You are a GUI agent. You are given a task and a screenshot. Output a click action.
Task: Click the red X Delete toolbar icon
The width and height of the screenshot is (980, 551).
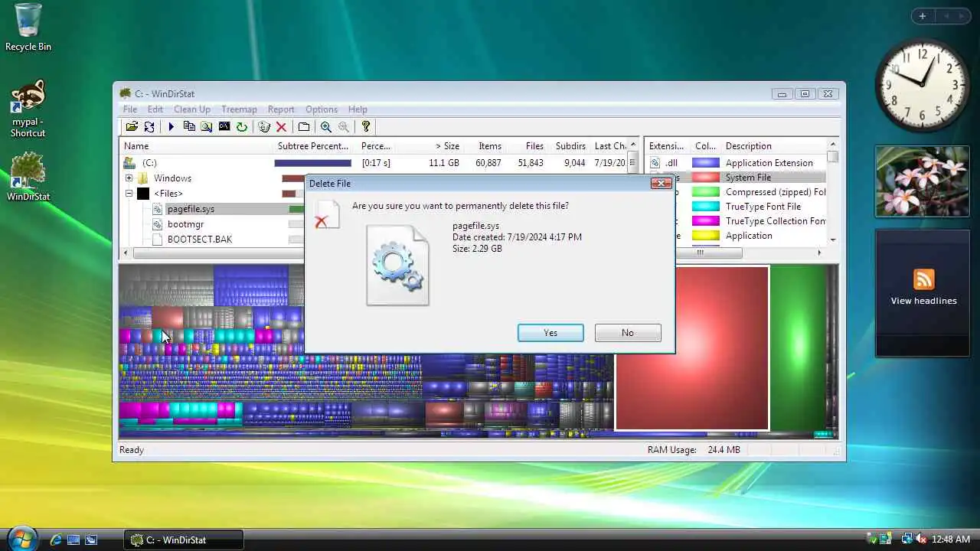click(282, 127)
